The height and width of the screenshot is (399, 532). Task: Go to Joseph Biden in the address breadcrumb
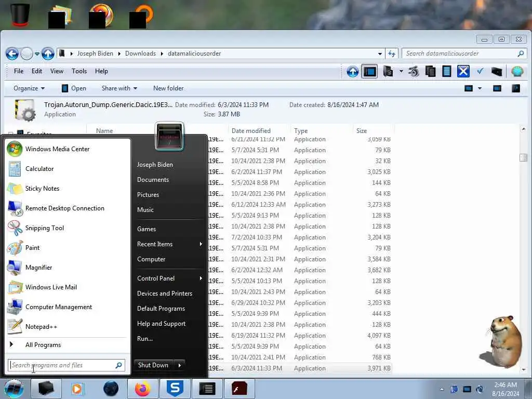(95, 54)
